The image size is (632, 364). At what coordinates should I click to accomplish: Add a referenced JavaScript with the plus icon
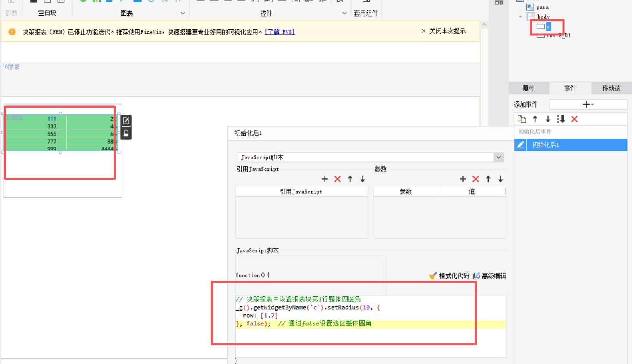[325, 179]
